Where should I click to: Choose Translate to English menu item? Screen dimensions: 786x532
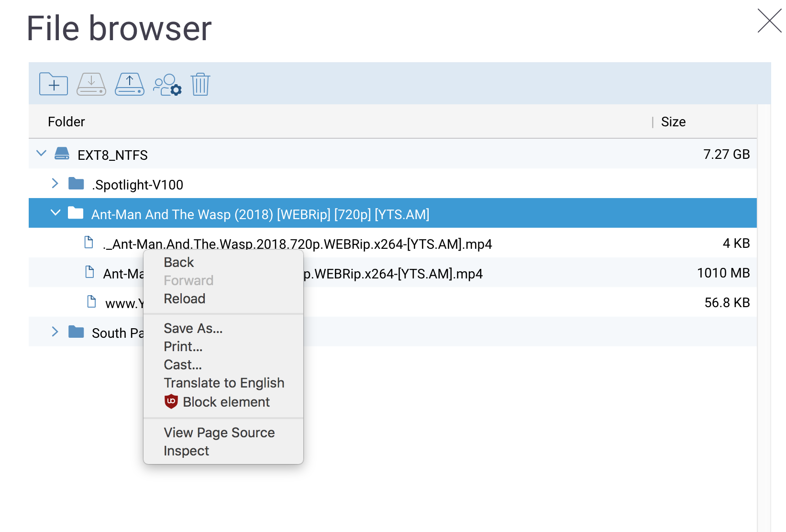click(x=223, y=383)
